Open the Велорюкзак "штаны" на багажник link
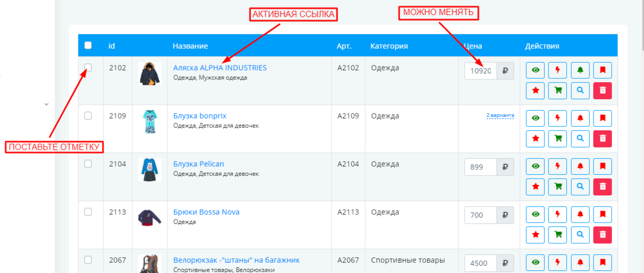The height and width of the screenshot is (273, 644). [237, 260]
